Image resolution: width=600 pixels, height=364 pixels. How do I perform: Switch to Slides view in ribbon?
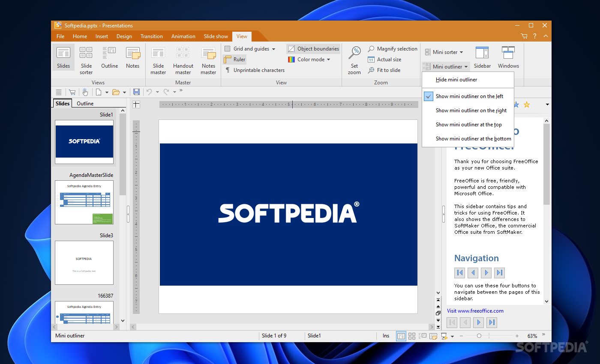(63, 58)
